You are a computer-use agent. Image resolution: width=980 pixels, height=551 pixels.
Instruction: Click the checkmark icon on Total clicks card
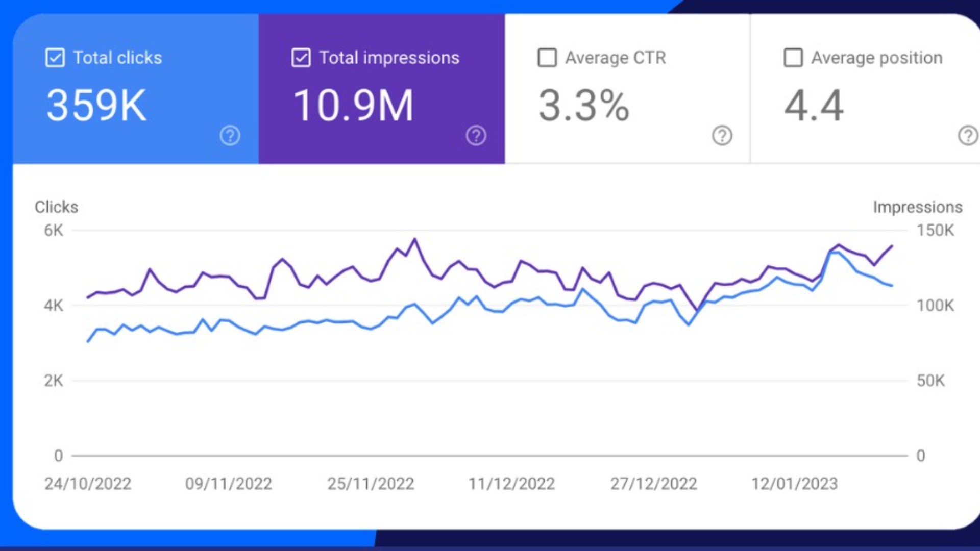click(x=56, y=58)
